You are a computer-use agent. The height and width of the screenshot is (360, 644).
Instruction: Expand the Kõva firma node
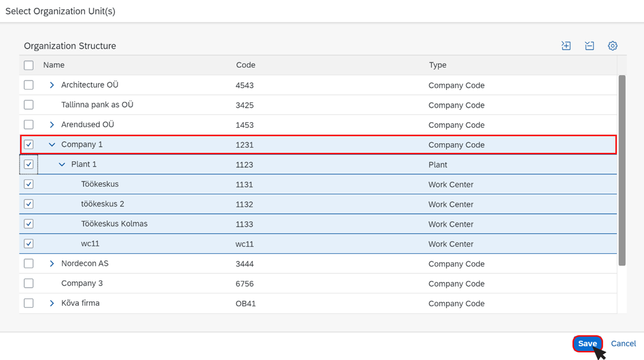click(52, 303)
